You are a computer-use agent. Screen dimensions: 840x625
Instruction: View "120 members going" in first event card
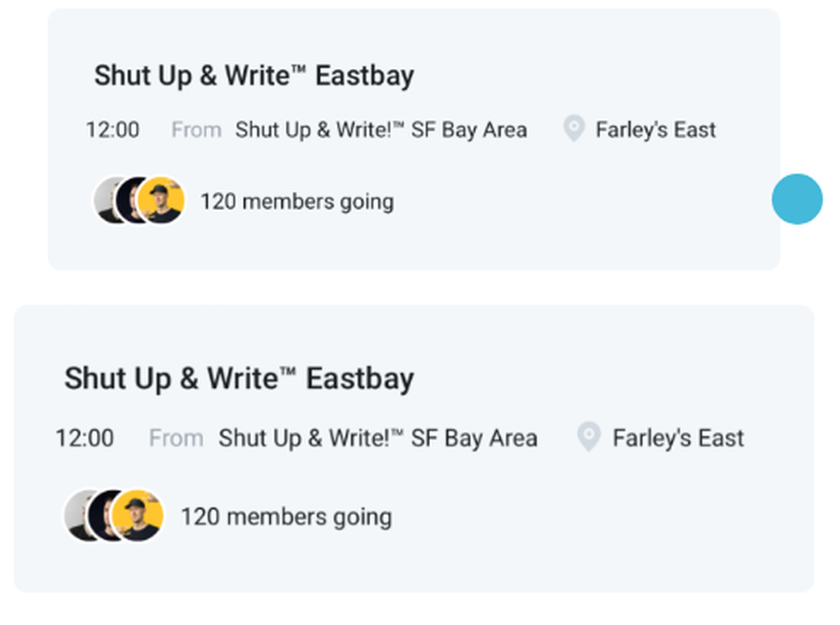(297, 202)
